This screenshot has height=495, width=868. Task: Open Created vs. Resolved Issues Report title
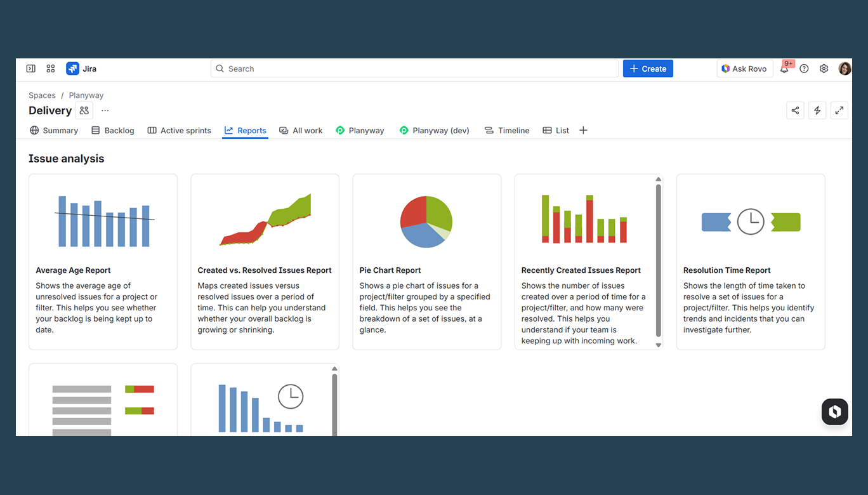265,270
